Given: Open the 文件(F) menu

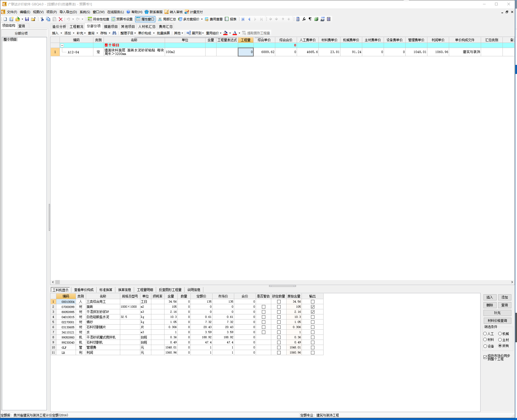Looking at the screenshot, I should point(12,12).
